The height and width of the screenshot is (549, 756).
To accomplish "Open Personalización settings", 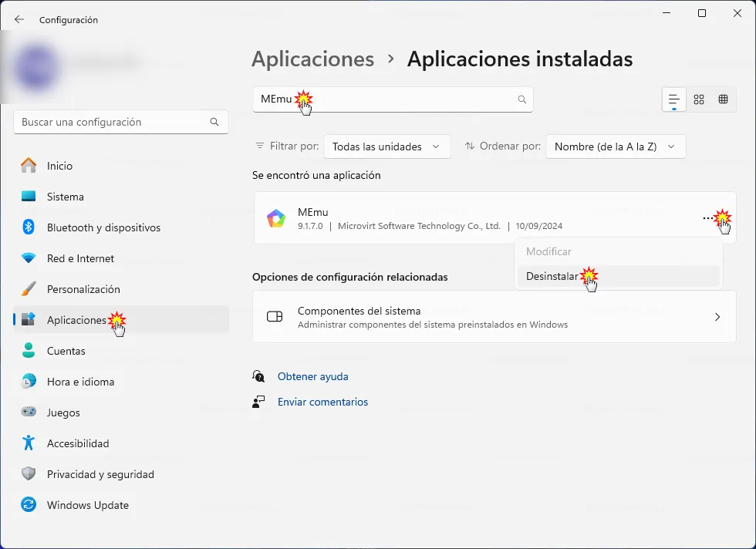I will pyautogui.click(x=121, y=289).
